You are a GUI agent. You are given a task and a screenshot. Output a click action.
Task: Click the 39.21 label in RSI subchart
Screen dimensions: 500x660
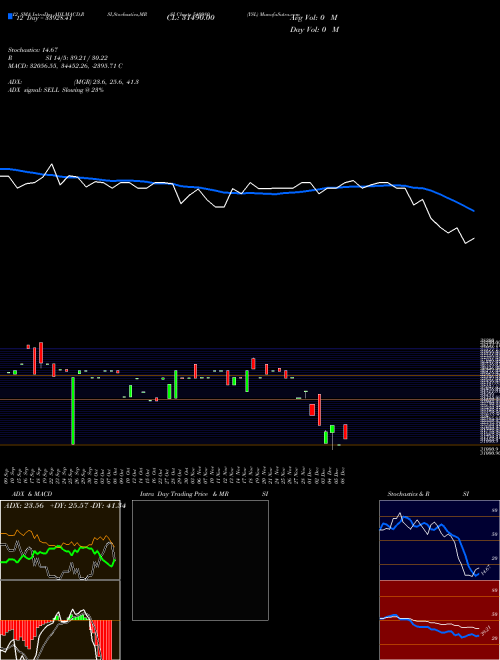click(486, 632)
